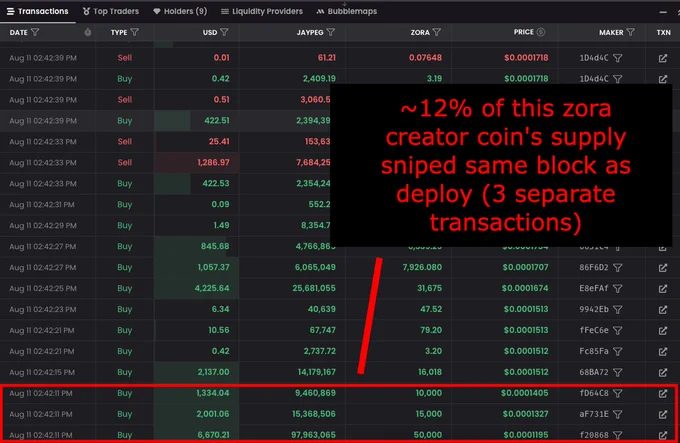
Task: Filter maker f20868
Action: (618, 435)
